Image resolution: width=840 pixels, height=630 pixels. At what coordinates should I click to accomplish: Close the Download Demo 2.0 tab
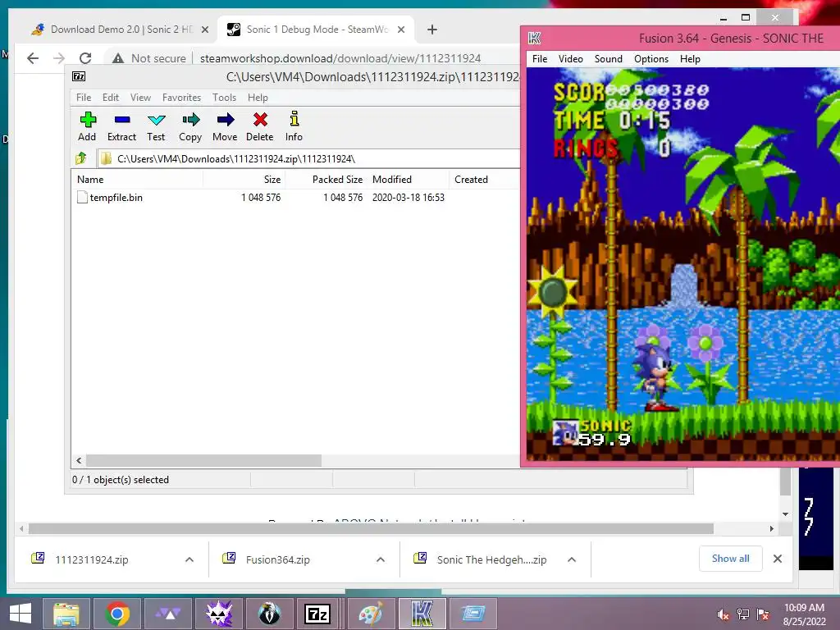204,30
